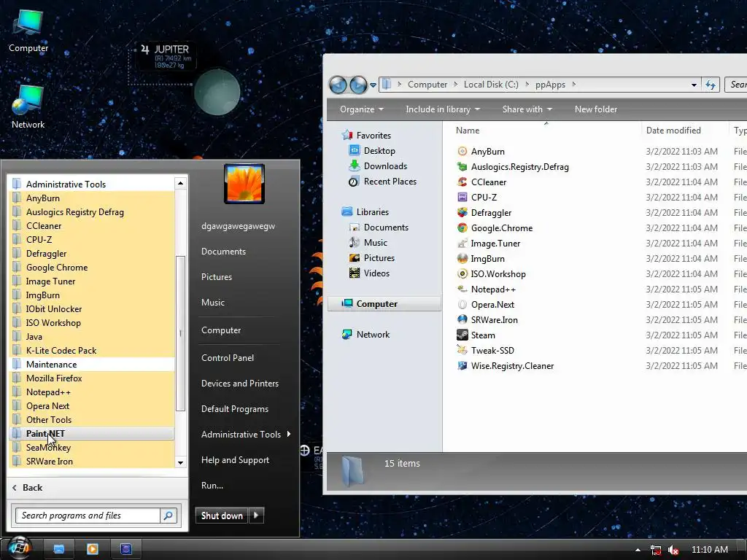
Task: Open Devices and Printers
Action: point(239,384)
